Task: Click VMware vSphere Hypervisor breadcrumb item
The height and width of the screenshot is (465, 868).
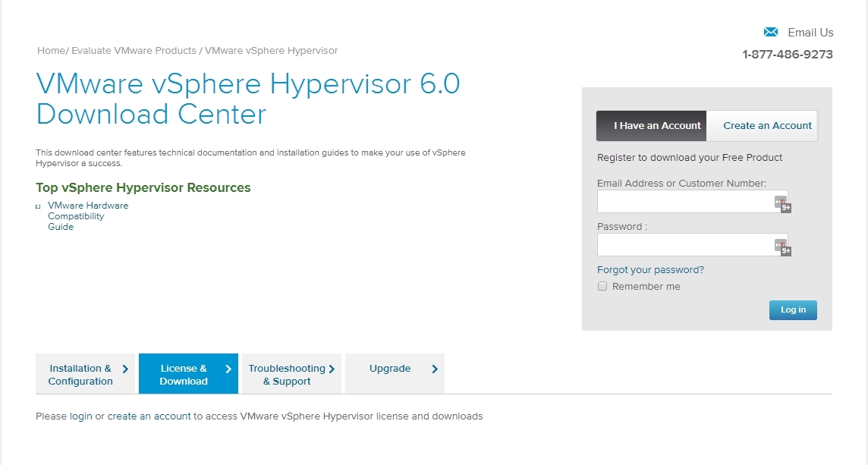Action: (272, 50)
